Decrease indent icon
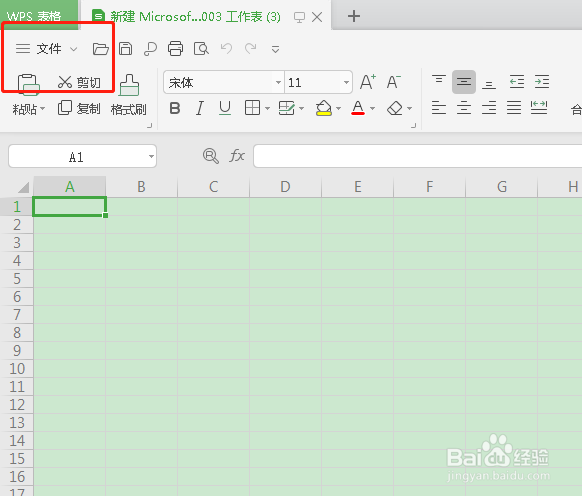The width and height of the screenshot is (582, 496). 516,82
